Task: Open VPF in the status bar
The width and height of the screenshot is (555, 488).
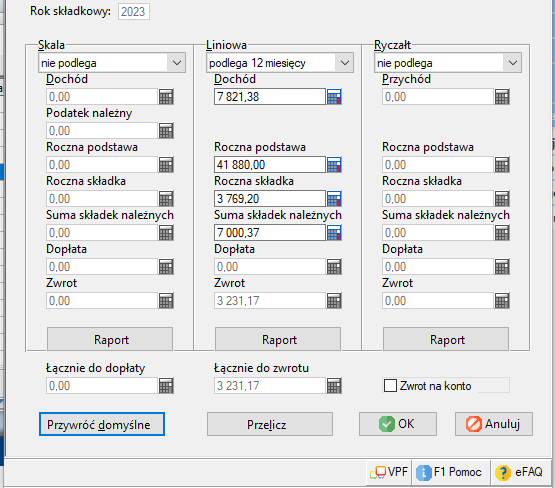Action: 389,472
